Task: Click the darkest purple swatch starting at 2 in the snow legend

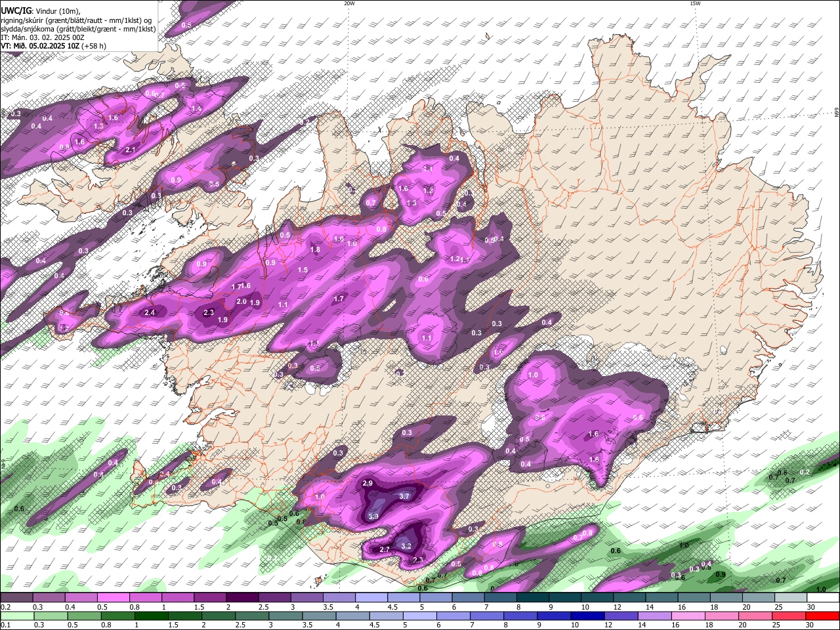Action: point(241,597)
